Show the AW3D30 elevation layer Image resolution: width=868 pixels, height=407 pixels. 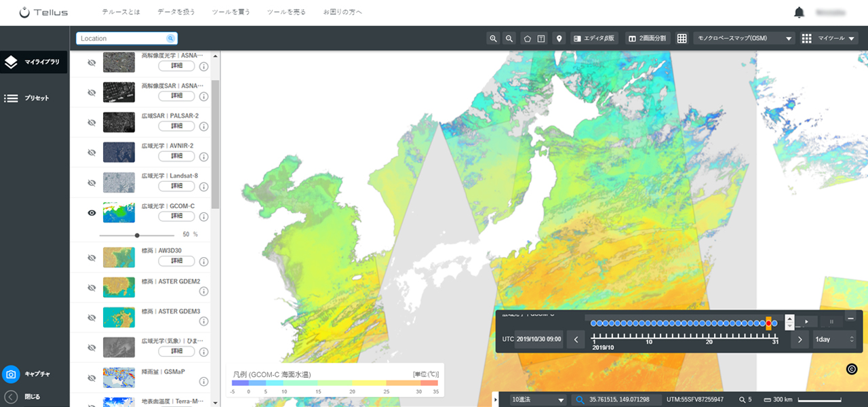point(92,257)
